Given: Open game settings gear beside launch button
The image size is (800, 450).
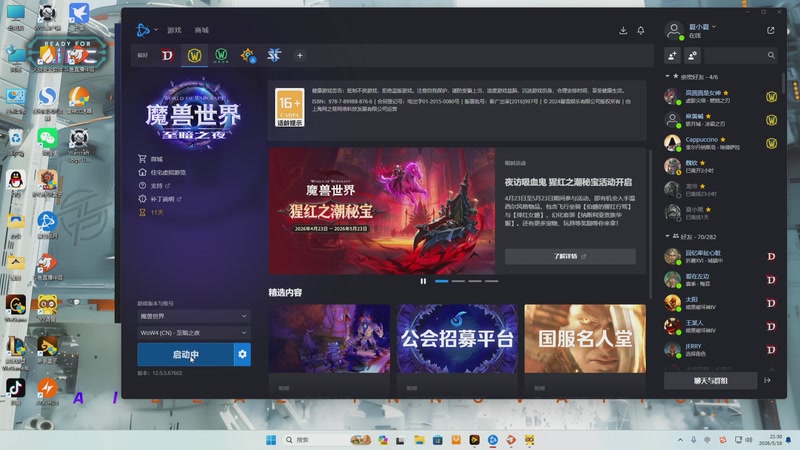Looking at the screenshot, I should (242, 354).
